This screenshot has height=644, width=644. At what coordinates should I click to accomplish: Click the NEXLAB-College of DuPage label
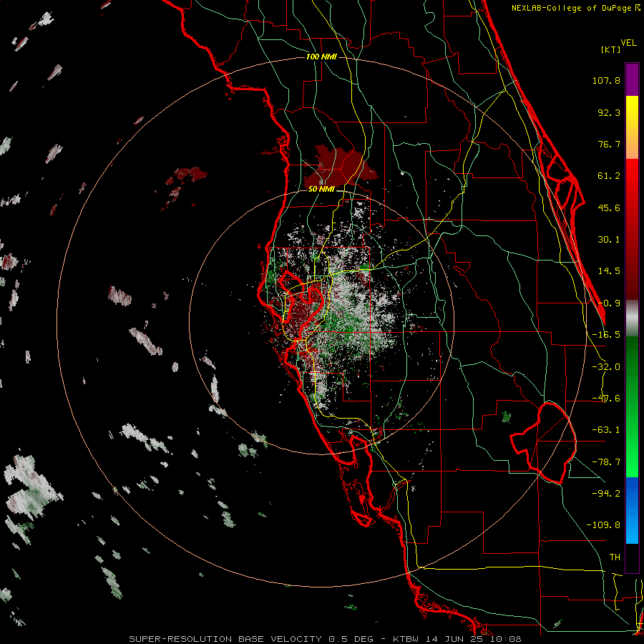coord(575,8)
